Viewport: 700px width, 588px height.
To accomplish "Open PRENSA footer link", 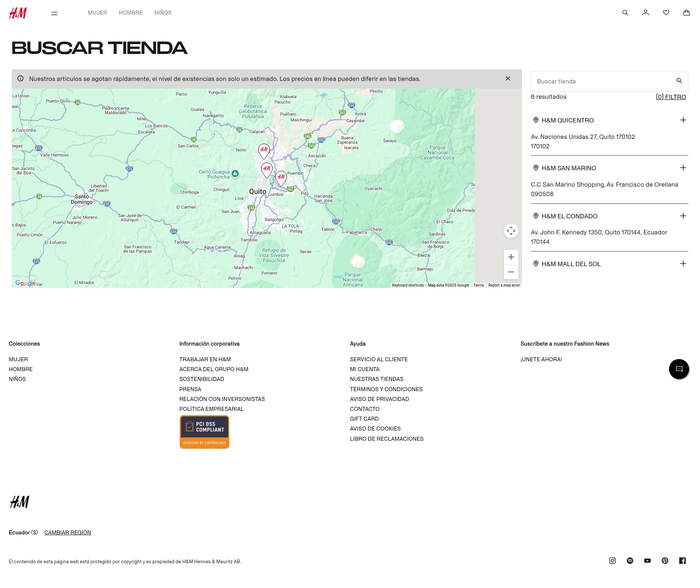I will 190,389.
